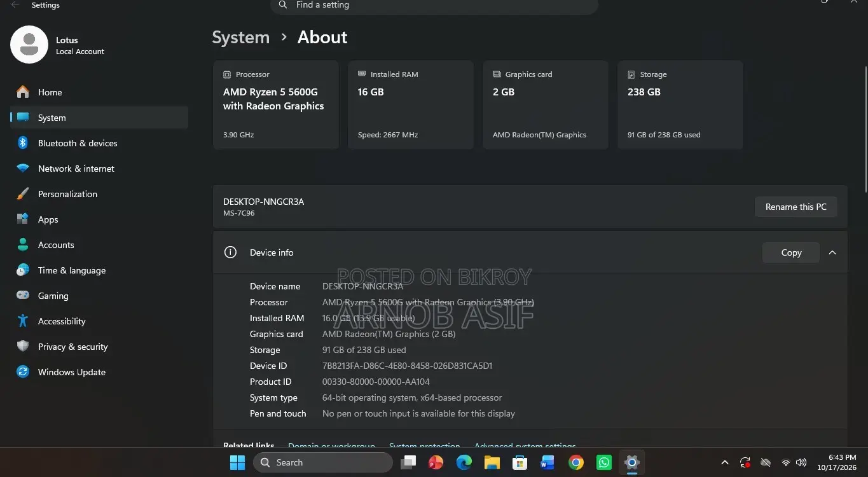
Task: Select Gaming in the sidebar
Action: click(x=99, y=296)
